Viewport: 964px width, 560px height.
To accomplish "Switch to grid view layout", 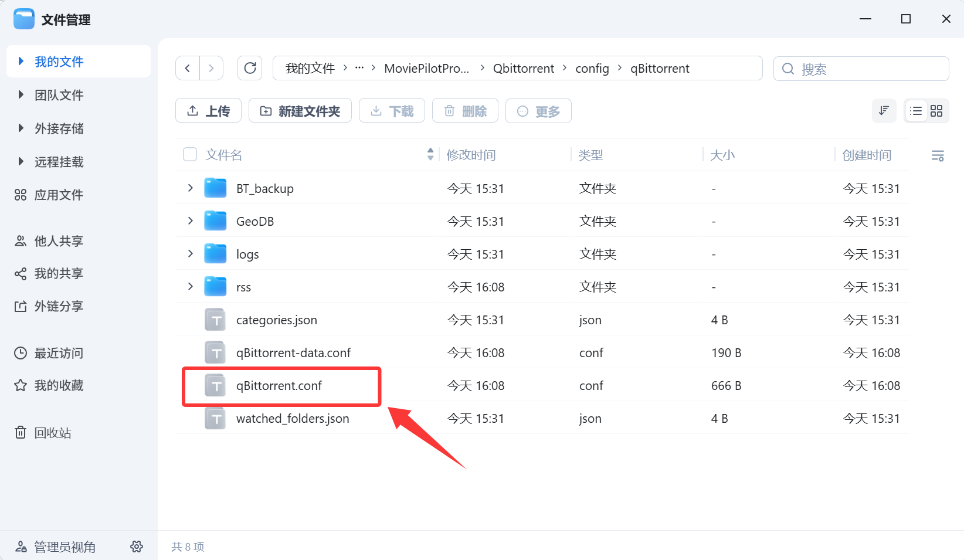I will [936, 111].
